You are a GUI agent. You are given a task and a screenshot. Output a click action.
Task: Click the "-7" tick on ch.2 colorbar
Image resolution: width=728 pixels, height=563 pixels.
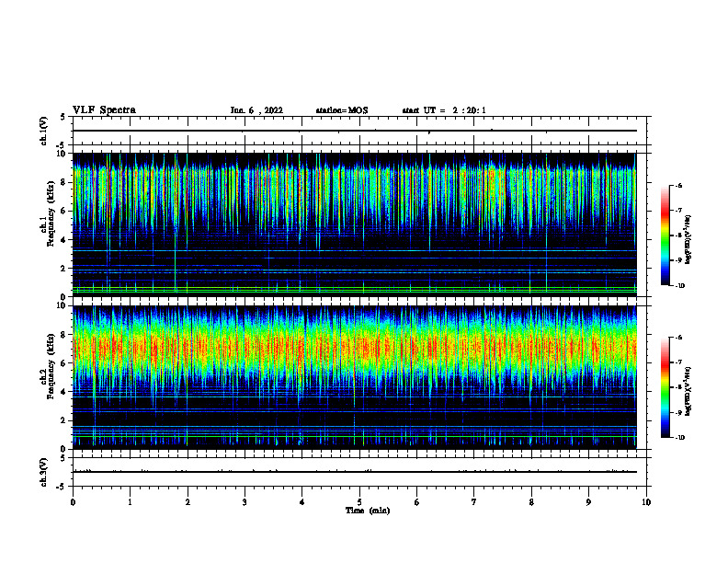(678, 362)
